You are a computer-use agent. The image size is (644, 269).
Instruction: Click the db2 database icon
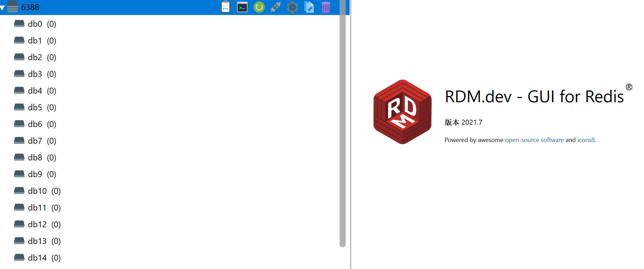(19, 57)
